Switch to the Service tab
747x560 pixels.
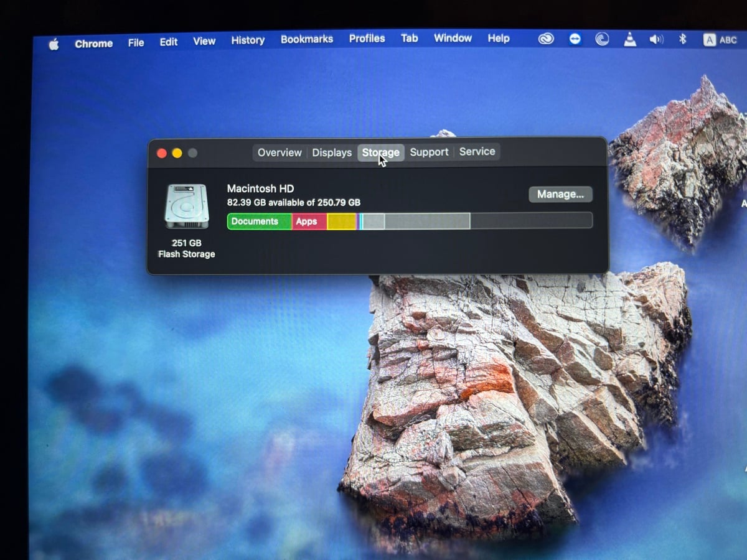coord(477,151)
